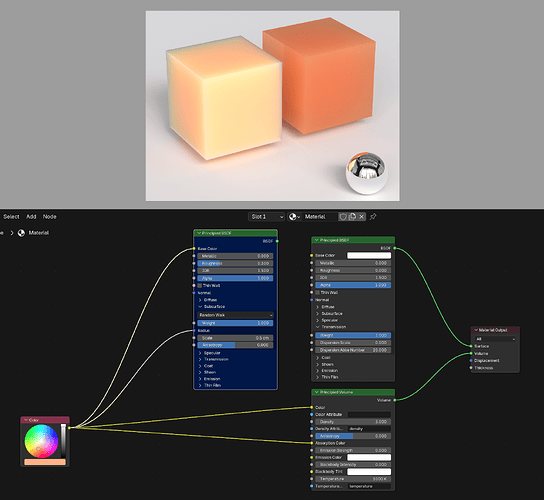Click the Blackbody Tint white swatch
Image resolution: width=544 pixels, height=500 pixels.
(x=369, y=472)
